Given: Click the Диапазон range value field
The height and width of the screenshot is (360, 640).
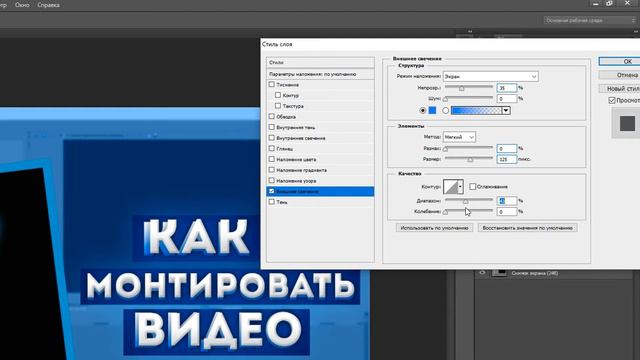Looking at the screenshot, I should click(x=507, y=201).
